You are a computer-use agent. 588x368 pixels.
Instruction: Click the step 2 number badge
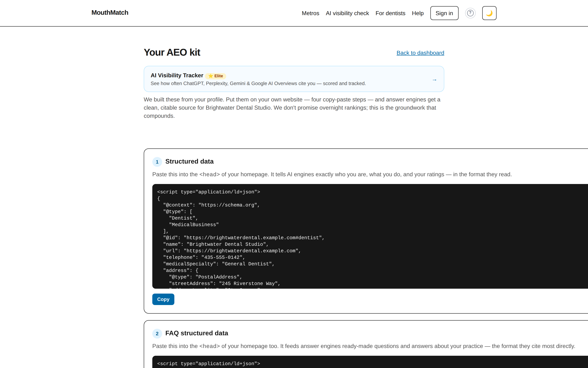pos(157,333)
